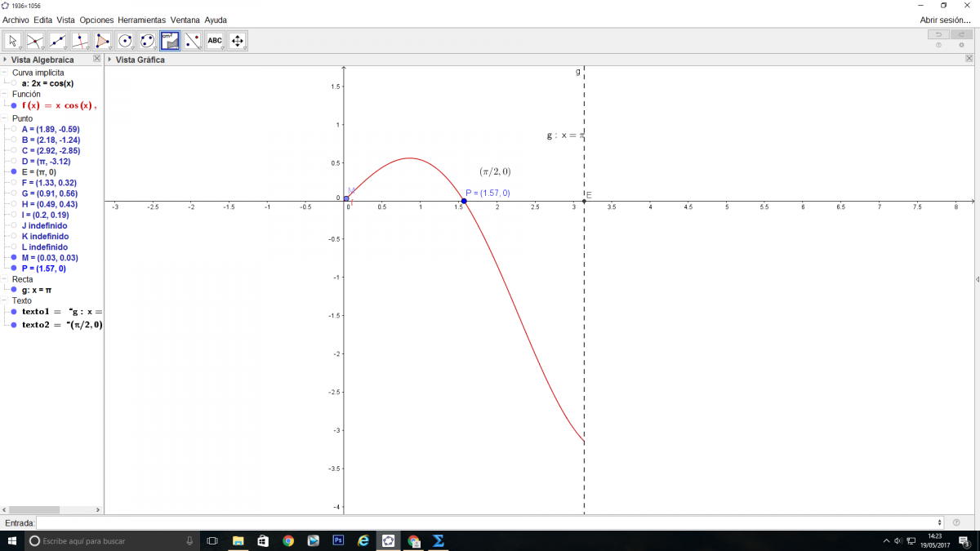
Task: Select the ABC text tool
Action: pyautogui.click(x=215, y=40)
